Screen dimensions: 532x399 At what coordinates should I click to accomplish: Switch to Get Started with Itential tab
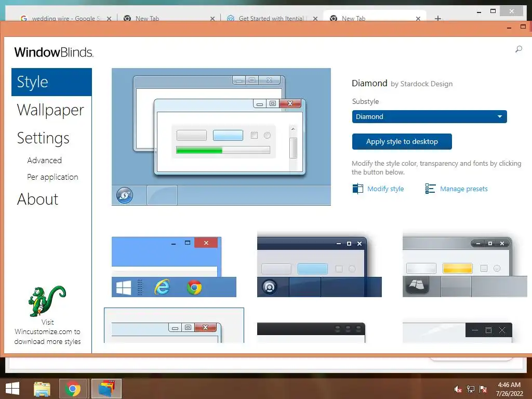(x=270, y=18)
